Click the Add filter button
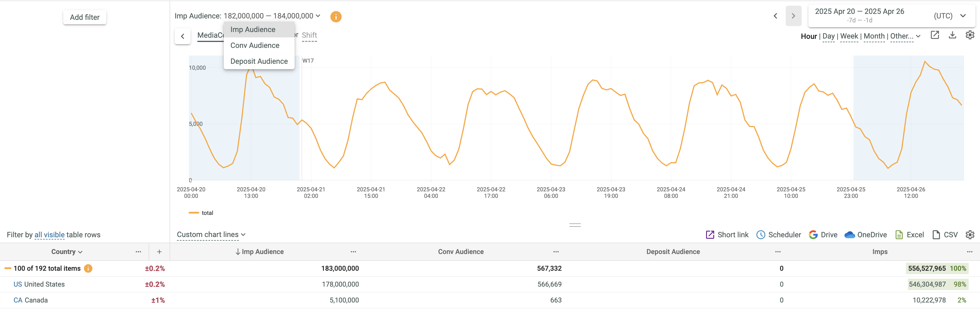The image size is (980, 309). (x=85, y=17)
